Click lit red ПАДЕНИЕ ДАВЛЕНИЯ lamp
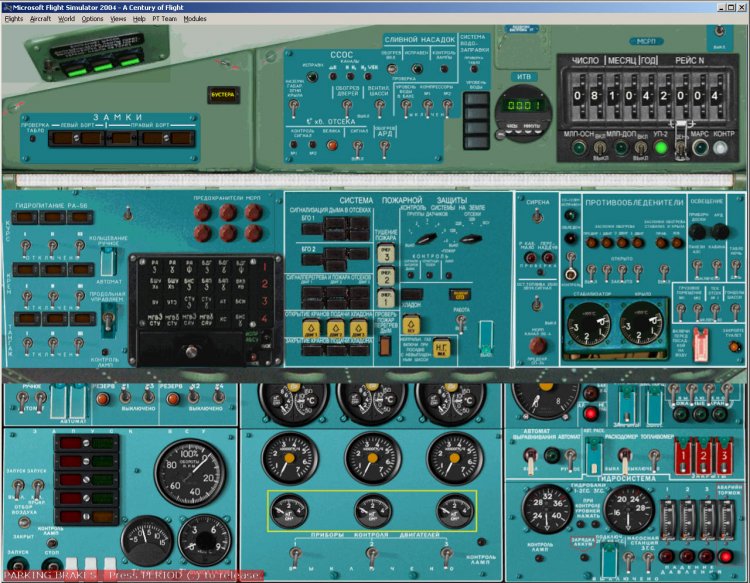This screenshot has height=583, width=750. (x=726, y=557)
